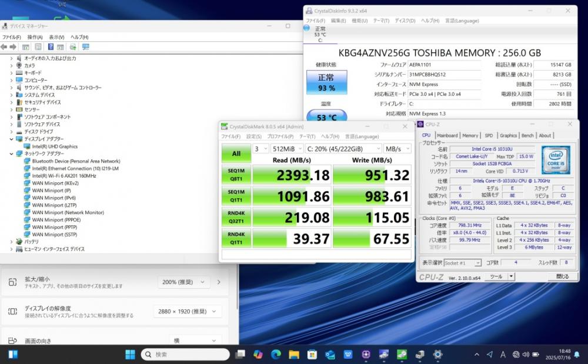Screen dimensions: 588x364
Task: Switch to Graphics tab in CPU-Z
Action: point(508,135)
